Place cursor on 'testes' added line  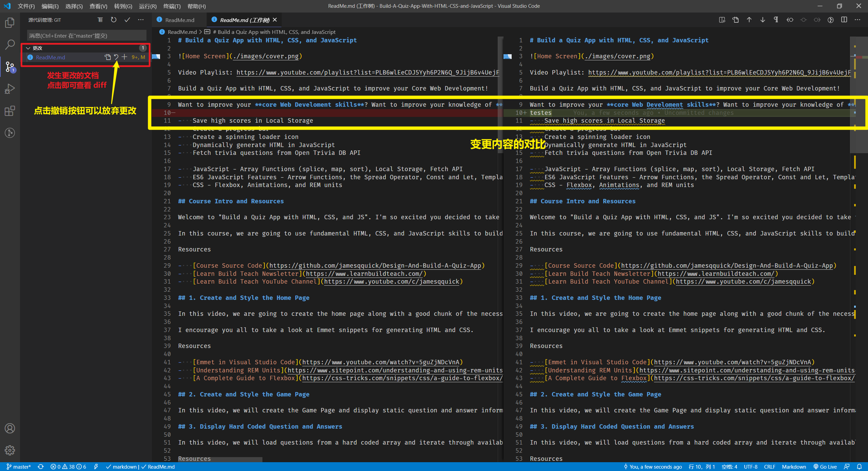[x=540, y=112]
